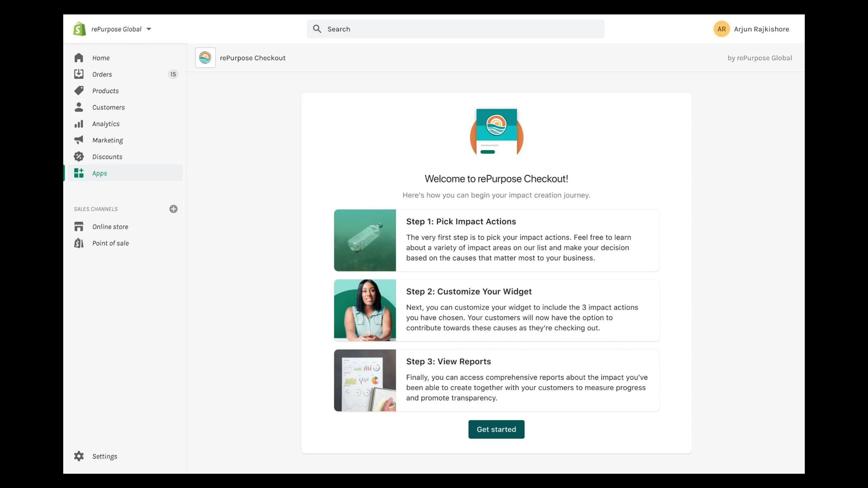Open the Discounts badge icon
868x488 pixels.
[x=79, y=157]
